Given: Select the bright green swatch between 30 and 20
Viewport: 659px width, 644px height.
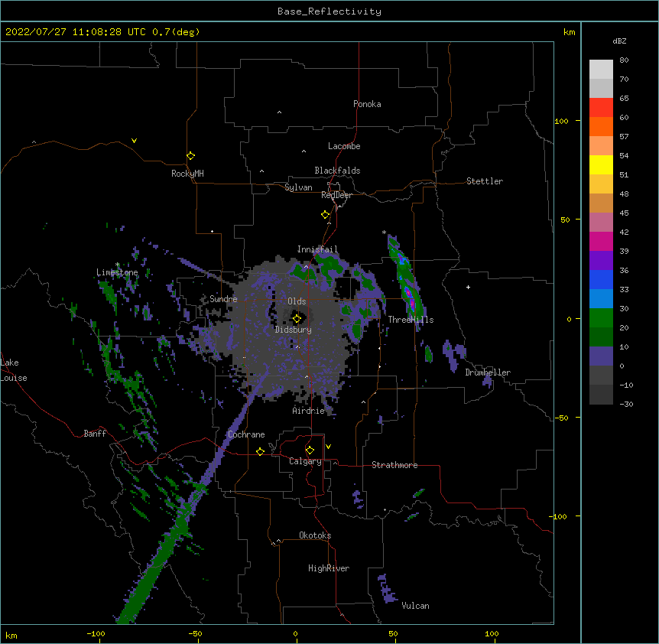Looking at the screenshot, I should pyautogui.click(x=601, y=318).
